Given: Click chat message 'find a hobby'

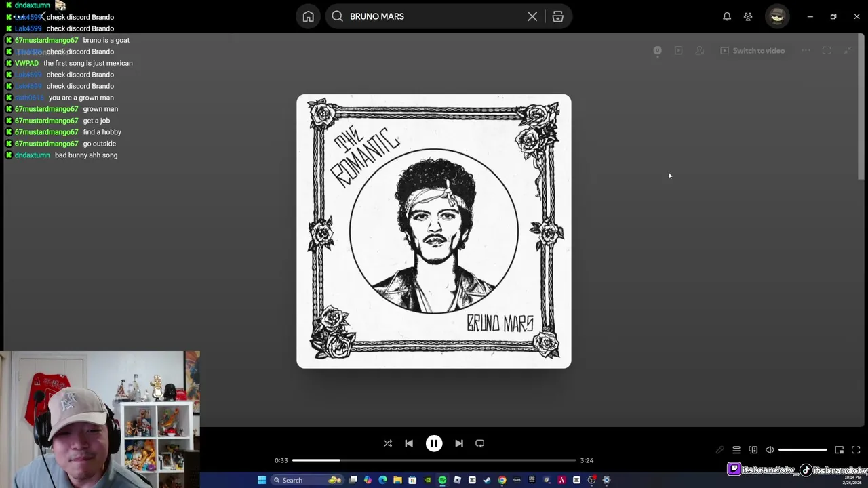Looking at the screenshot, I should tap(102, 132).
